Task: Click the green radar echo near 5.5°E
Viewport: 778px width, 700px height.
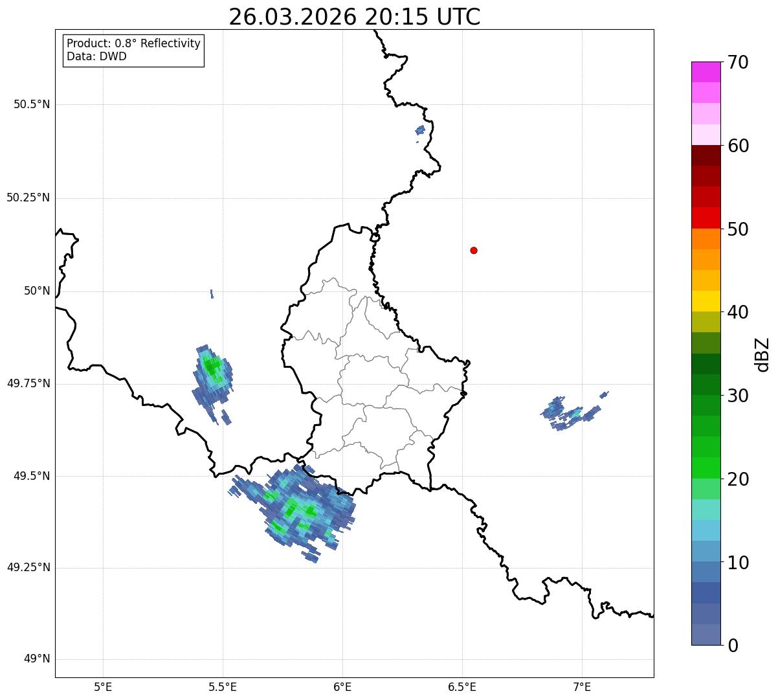Action: coord(212,384)
